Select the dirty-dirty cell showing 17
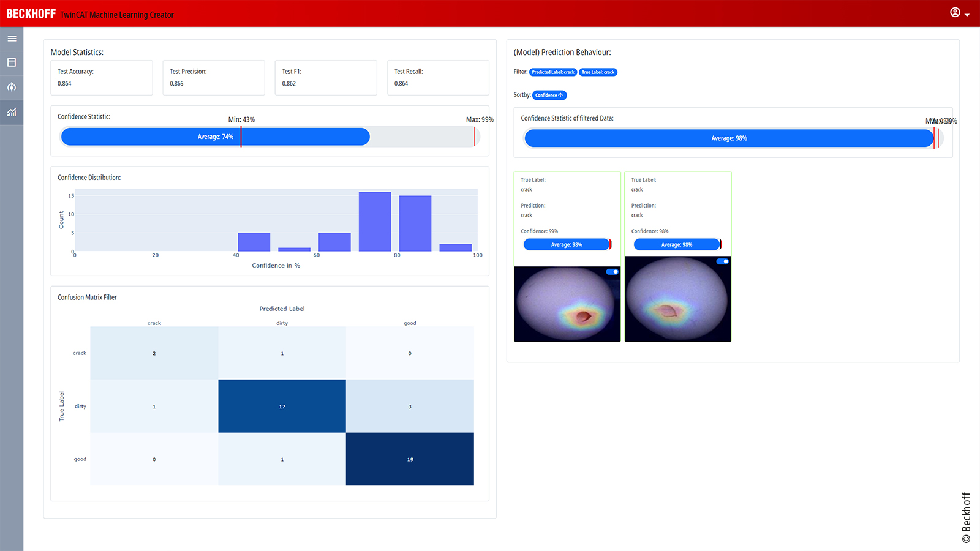Image resolution: width=980 pixels, height=551 pixels. point(282,406)
